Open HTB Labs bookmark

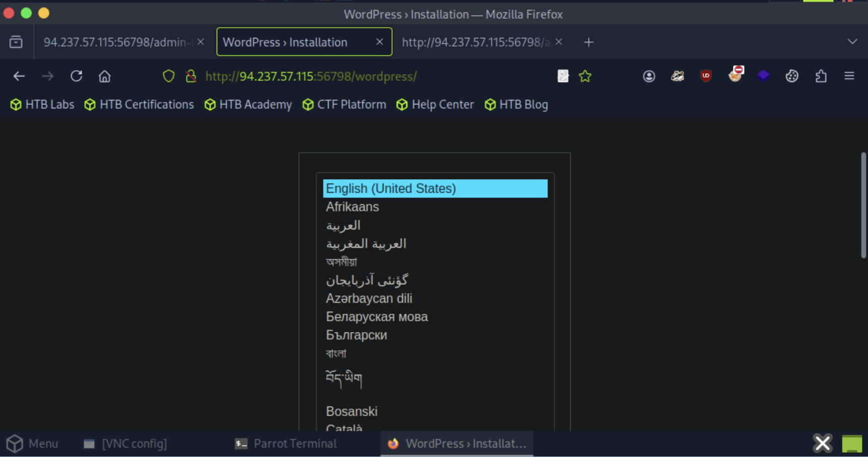tap(42, 104)
